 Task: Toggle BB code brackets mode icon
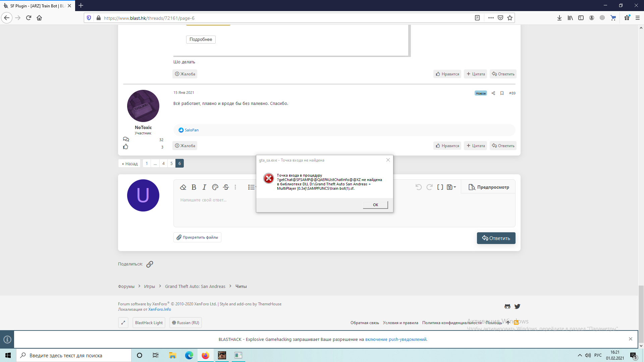pyautogui.click(x=440, y=187)
